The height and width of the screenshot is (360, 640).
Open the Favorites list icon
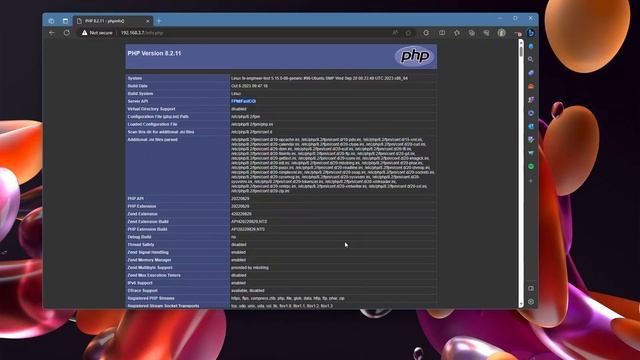pos(457,33)
